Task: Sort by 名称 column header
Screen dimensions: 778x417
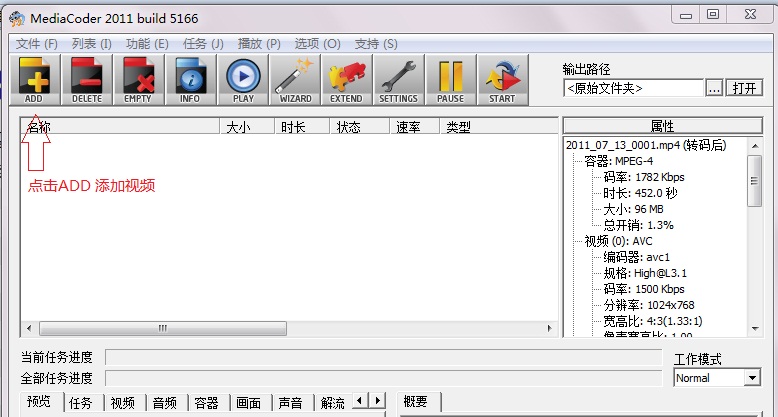Action: pyautogui.click(x=122, y=127)
